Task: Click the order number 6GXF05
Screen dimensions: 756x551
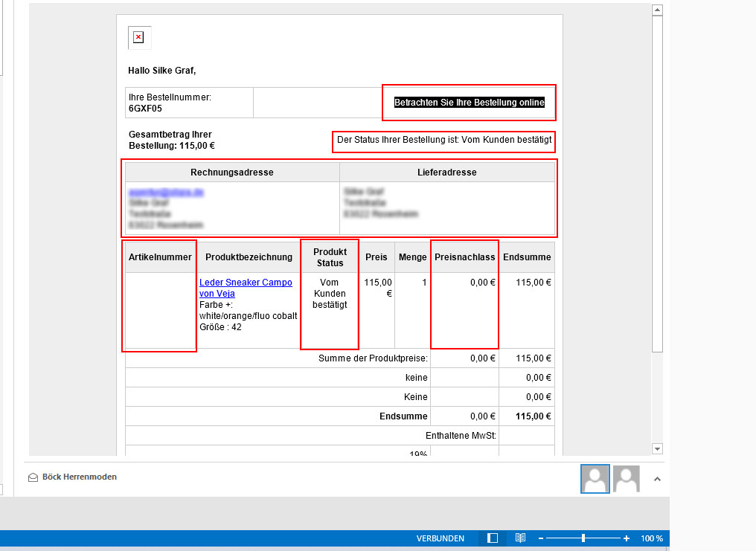Action: pyautogui.click(x=145, y=109)
